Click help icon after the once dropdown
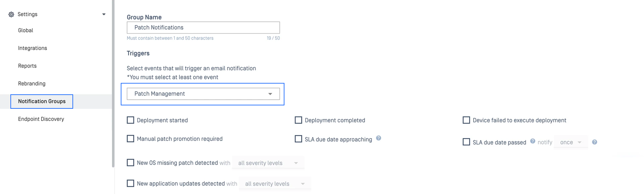 click(594, 142)
